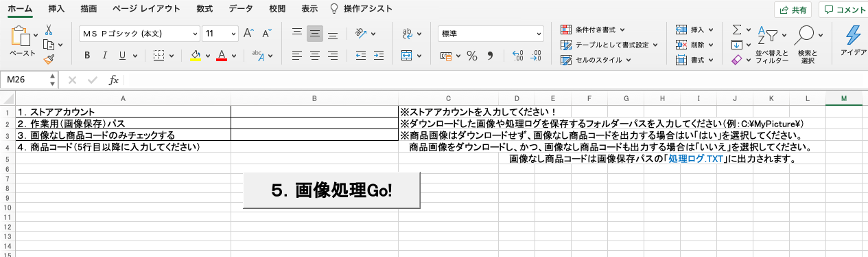868x257 pixels.
Task: Increase font size with larger A icon
Action: pos(249,33)
